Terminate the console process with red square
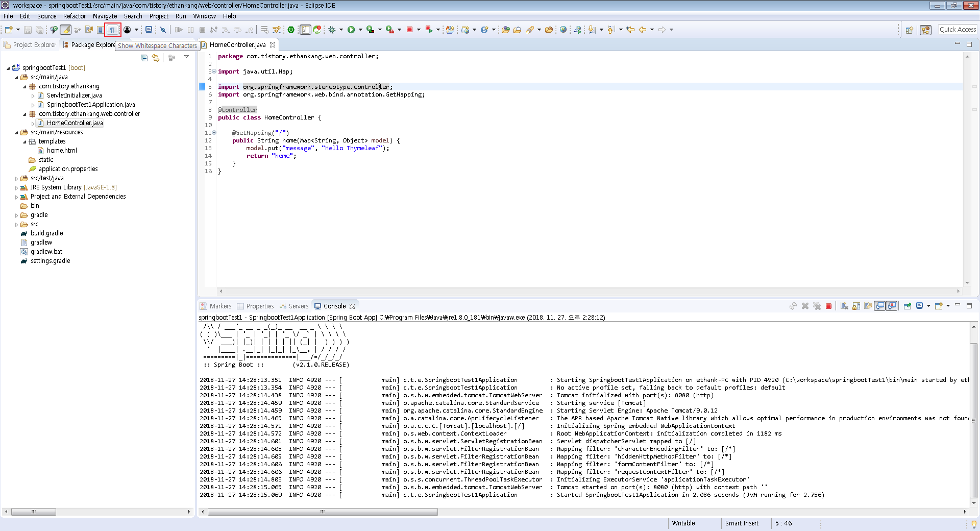 coord(828,306)
